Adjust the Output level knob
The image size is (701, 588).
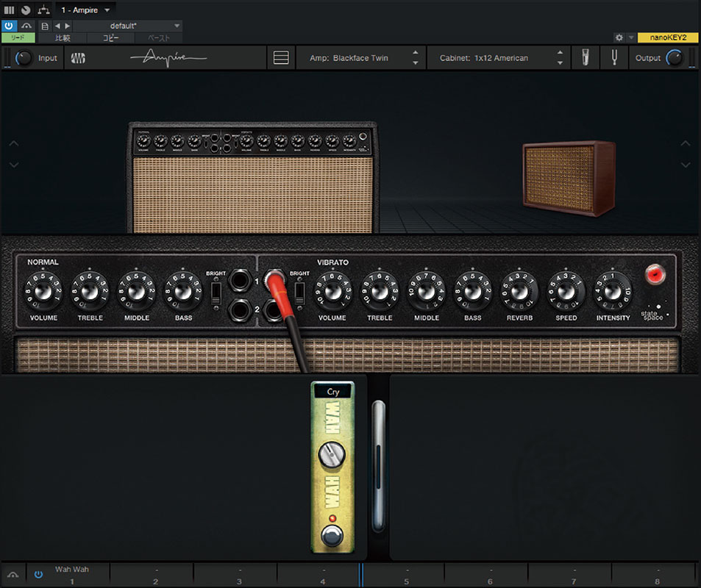tap(675, 58)
